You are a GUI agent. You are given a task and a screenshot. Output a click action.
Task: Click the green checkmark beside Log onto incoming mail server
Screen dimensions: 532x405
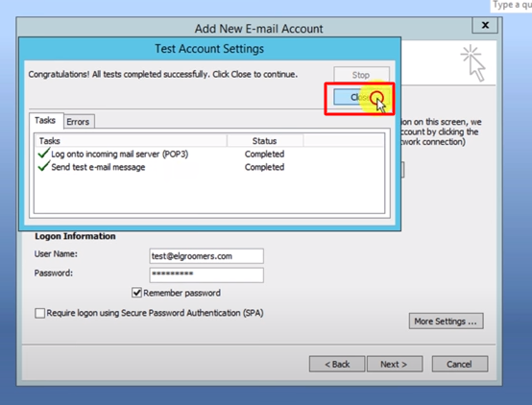[44, 153]
